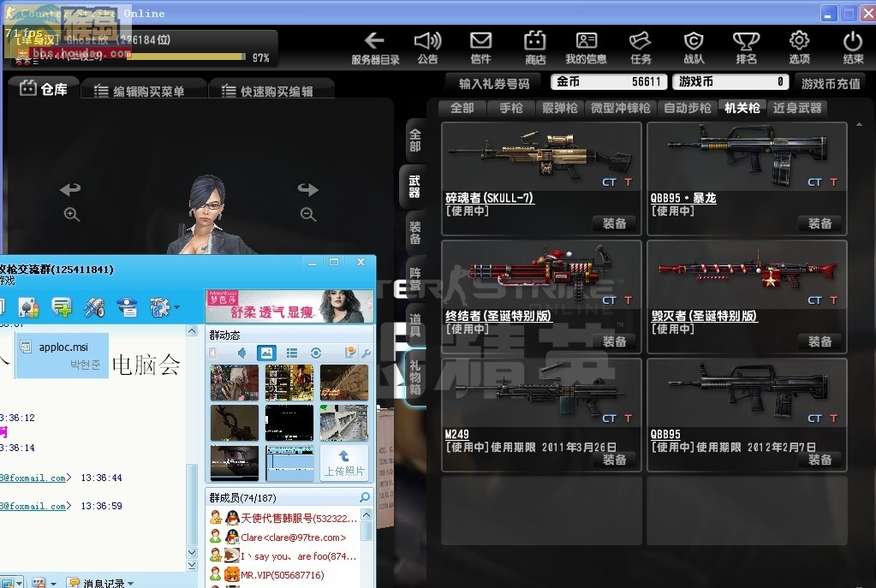The image size is (876, 588).
Task: Click the dice game icon in chat toolbar
Action: [28, 307]
